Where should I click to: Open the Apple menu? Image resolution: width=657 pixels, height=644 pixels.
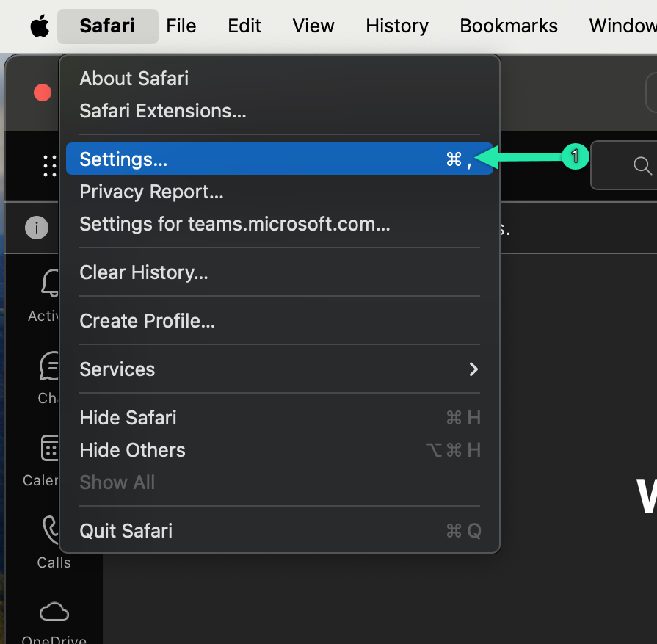coord(40,26)
